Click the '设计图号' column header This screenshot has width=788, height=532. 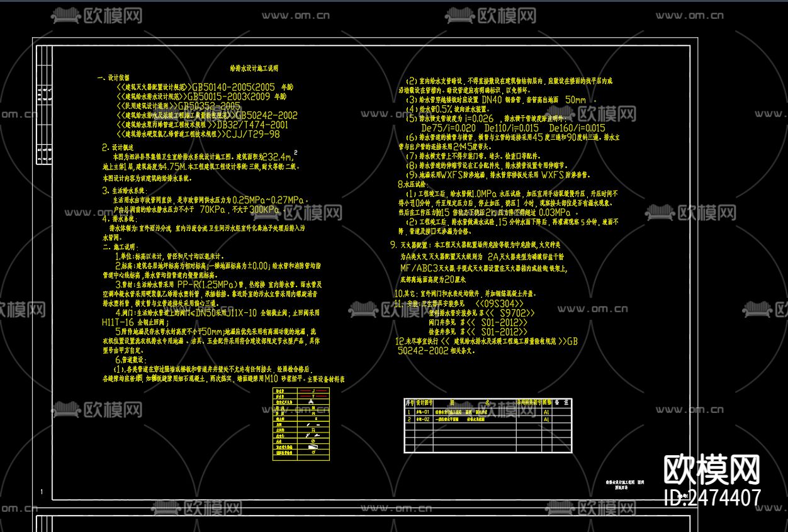425,402
